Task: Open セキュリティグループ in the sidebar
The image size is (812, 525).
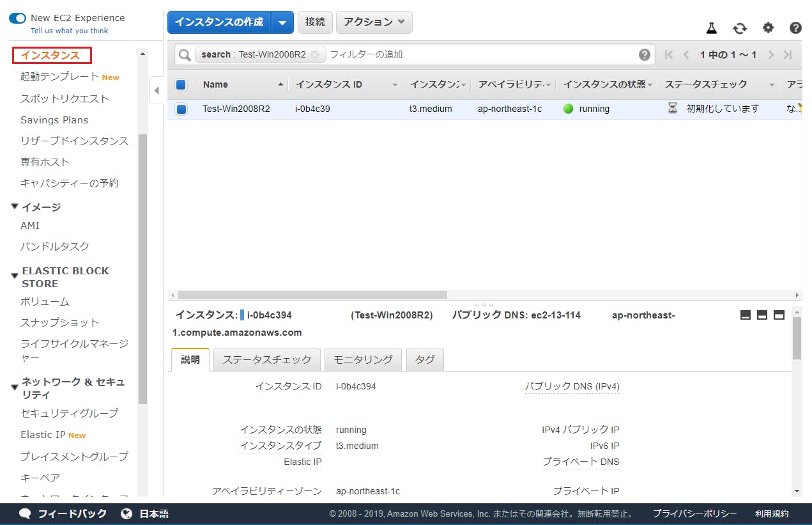Action: click(69, 413)
